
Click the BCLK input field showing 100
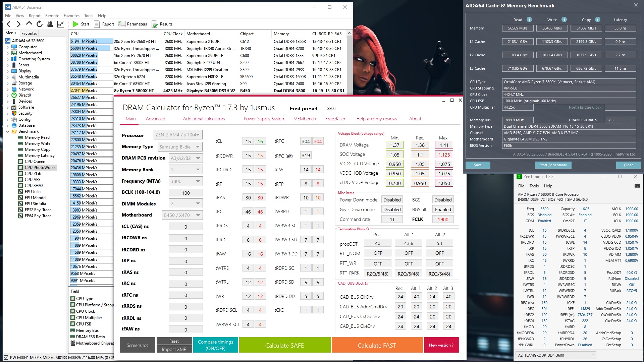click(185, 193)
